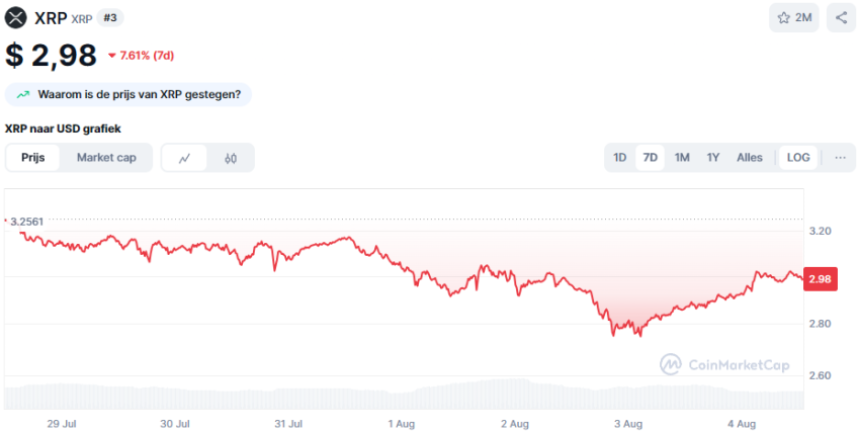The height and width of the screenshot is (432, 859).
Task: Click the red price-down triangle indicator
Action: tap(111, 56)
